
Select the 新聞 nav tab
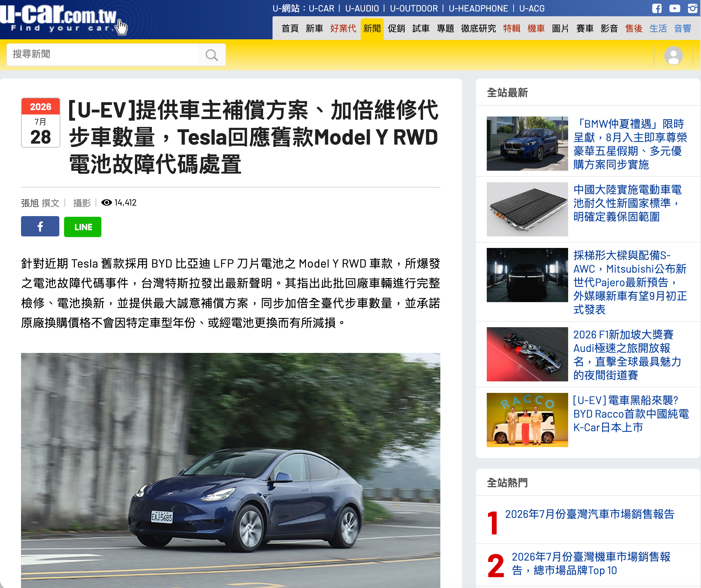point(372,28)
